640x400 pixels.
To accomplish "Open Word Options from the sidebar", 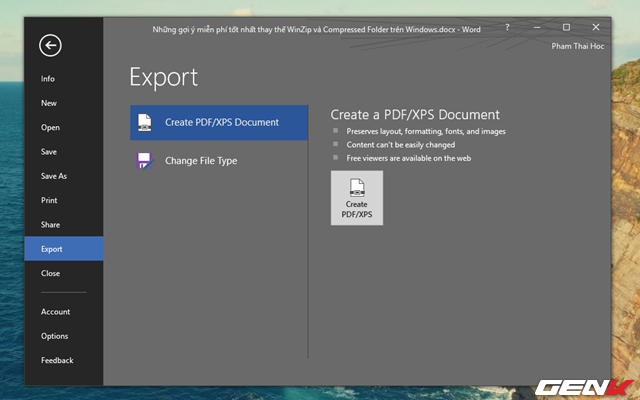I will 55,336.
